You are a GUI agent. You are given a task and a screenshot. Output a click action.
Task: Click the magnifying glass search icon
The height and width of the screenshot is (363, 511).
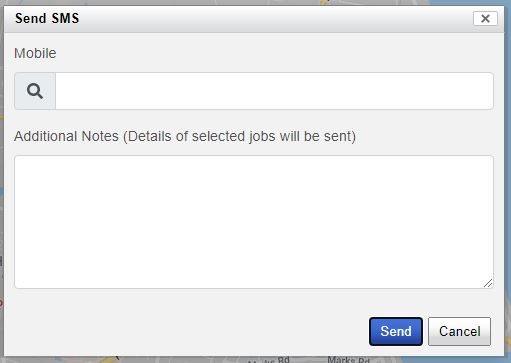(35, 91)
